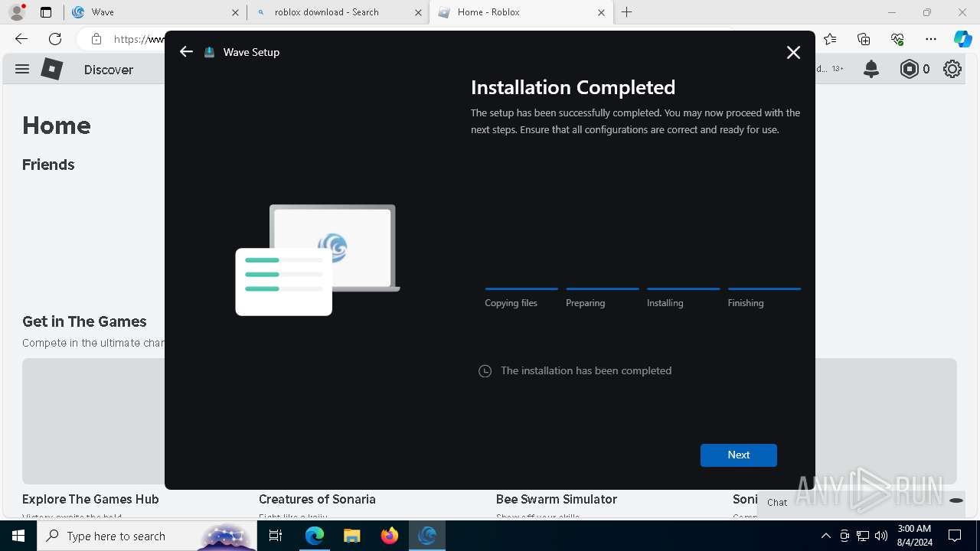980x551 pixels.
Task: Open File Explorer from taskbar
Action: 351,536
